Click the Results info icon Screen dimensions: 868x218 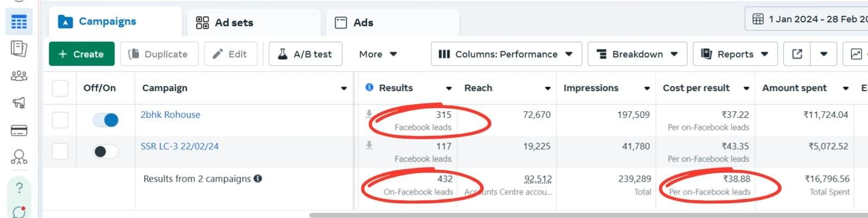coord(369,88)
